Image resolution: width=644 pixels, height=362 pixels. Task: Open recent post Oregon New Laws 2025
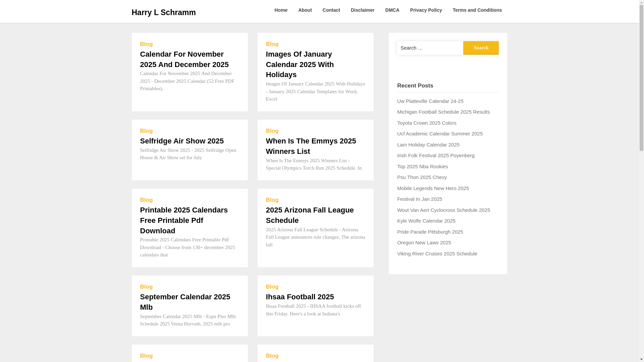click(424, 243)
